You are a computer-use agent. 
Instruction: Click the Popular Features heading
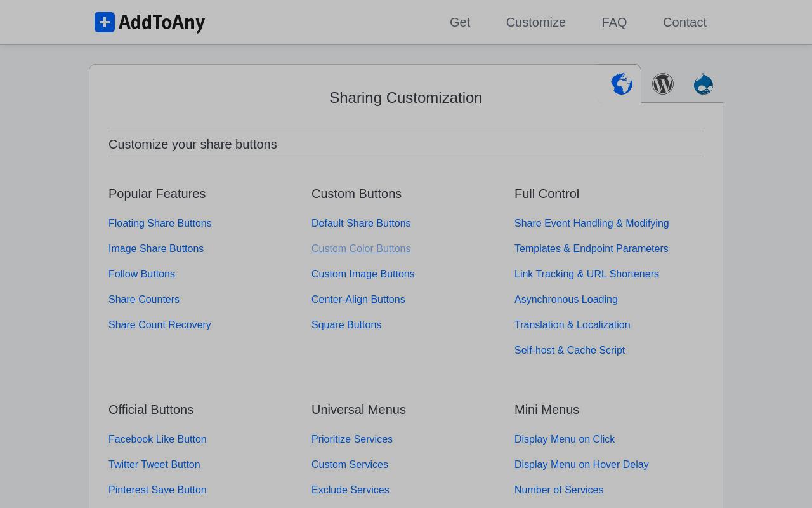(x=157, y=194)
